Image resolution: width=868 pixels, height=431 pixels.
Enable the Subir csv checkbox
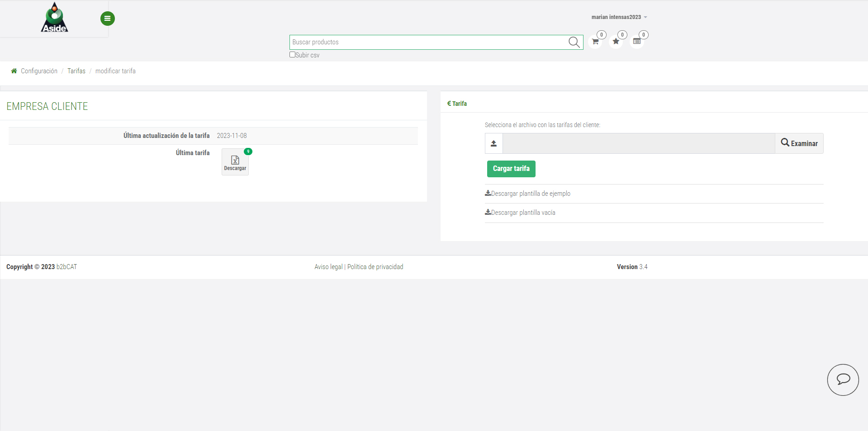(x=292, y=54)
